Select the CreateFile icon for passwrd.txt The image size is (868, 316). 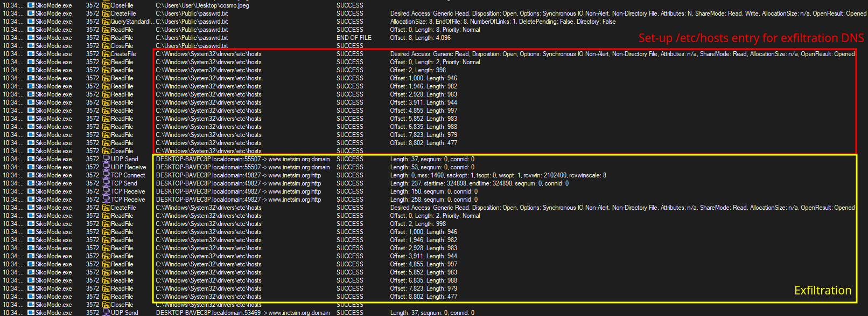[106, 13]
